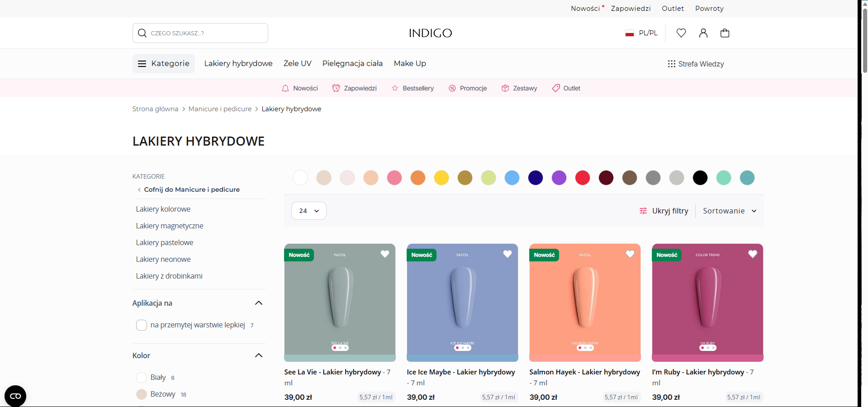Screen dimensions: 868x407
Task: Open Żele UV menu item
Action: (x=298, y=64)
